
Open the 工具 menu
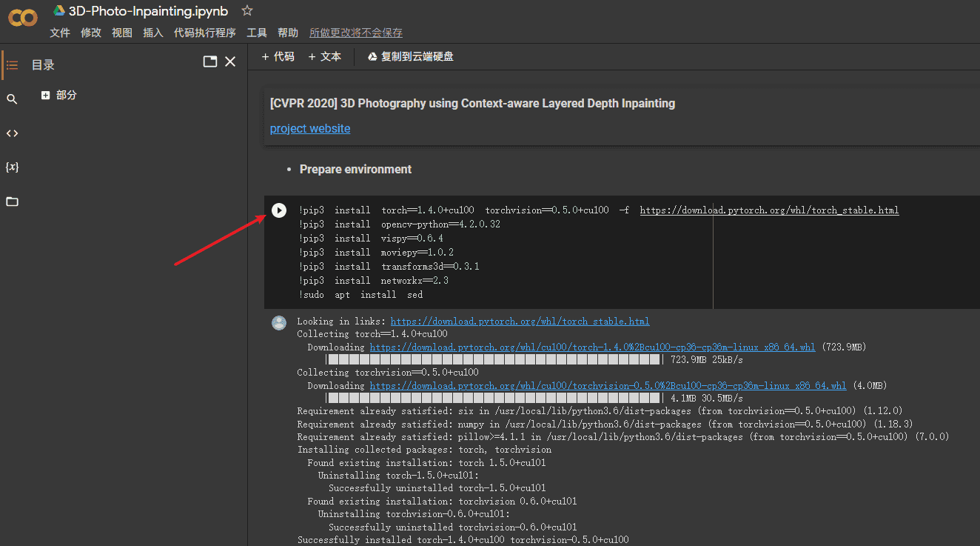tap(257, 33)
